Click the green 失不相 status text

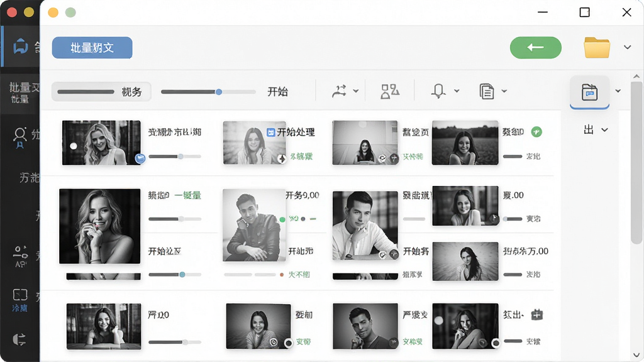point(299,275)
